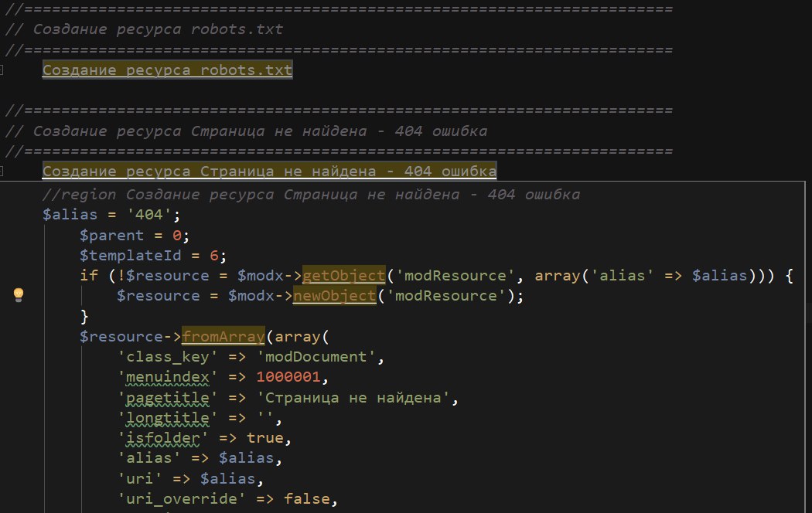Click the $alias = '404' assignment

[111, 215]
